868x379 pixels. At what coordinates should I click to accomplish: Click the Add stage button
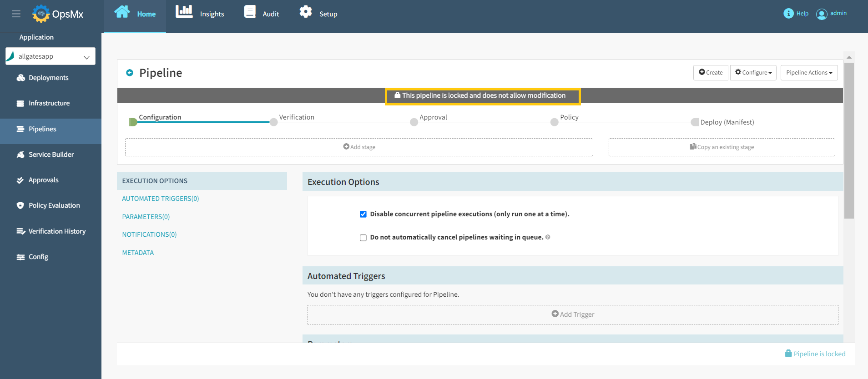(359, 147)
